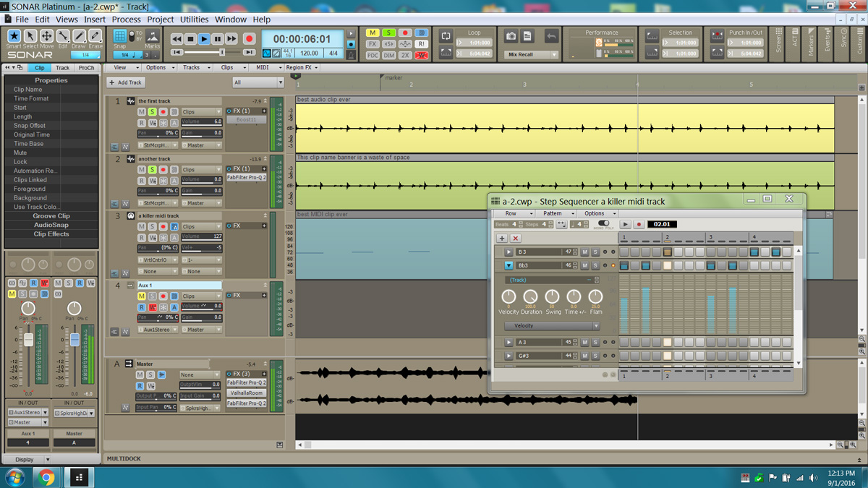Toggle Solo on 'the first track'
This screenshot has width=868, height=488.
point(153,112)
